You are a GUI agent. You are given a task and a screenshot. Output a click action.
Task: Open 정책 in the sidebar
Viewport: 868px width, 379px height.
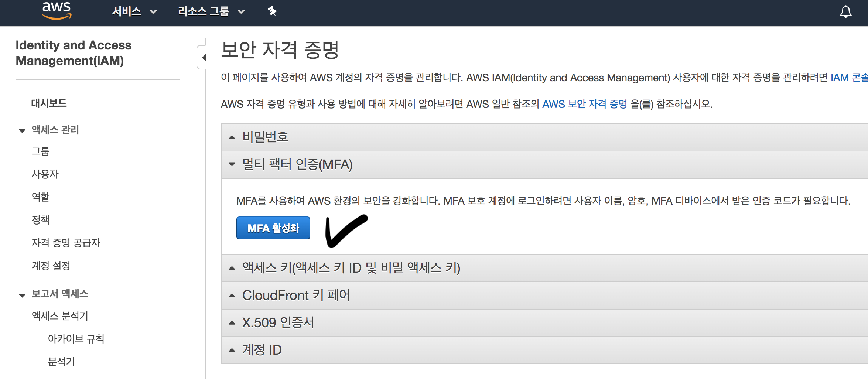(x=41, y=220)
